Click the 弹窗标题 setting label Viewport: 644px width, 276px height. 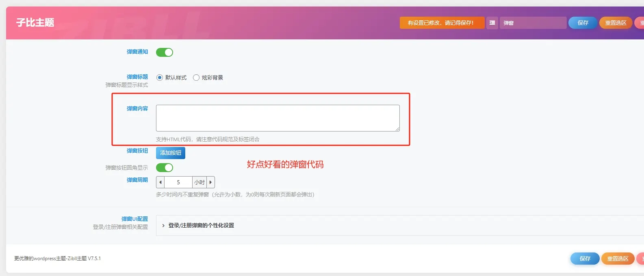[137, 77]
